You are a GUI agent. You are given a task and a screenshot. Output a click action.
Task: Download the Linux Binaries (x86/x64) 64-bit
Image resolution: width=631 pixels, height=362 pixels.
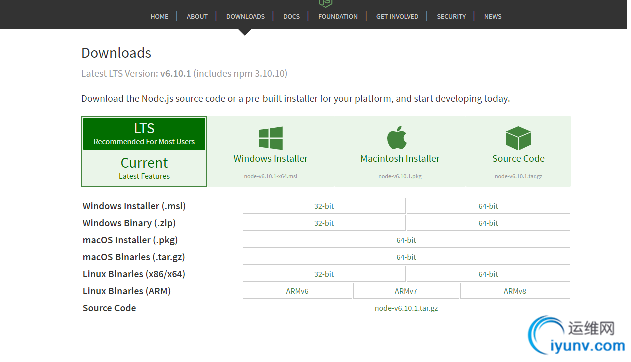(x=488, y=274)
